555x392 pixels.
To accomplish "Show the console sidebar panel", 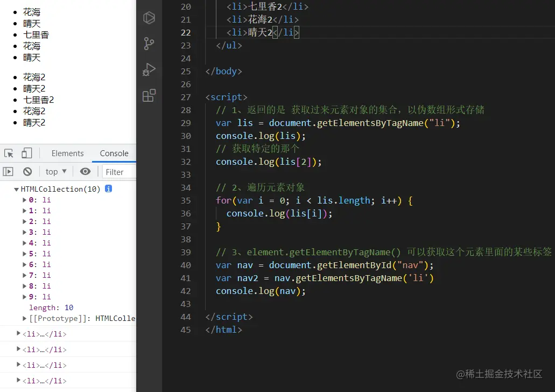I will click(x=8, y=172).
